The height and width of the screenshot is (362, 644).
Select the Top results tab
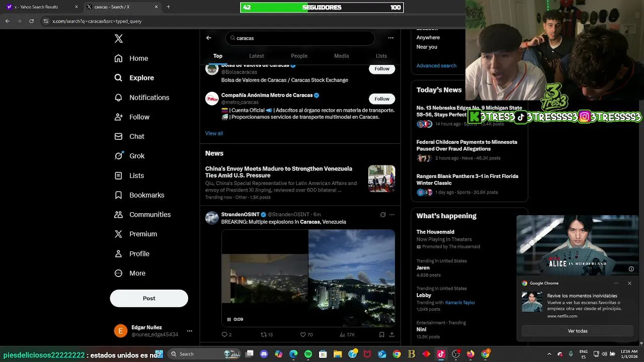[218, 56]
